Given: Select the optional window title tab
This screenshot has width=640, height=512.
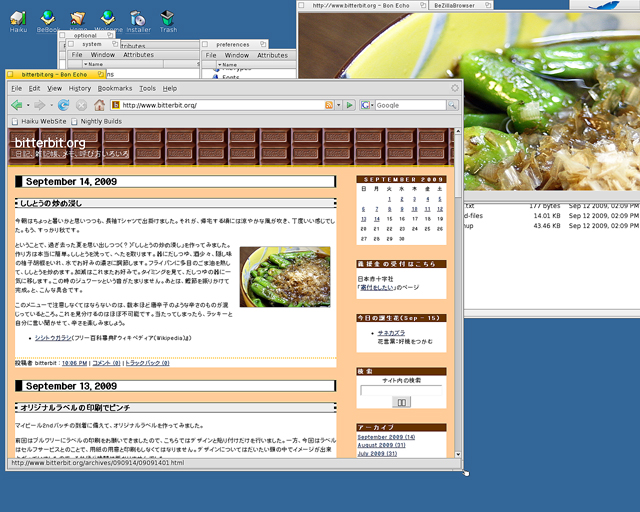Looking at the screenshot, I should [85, 35].
